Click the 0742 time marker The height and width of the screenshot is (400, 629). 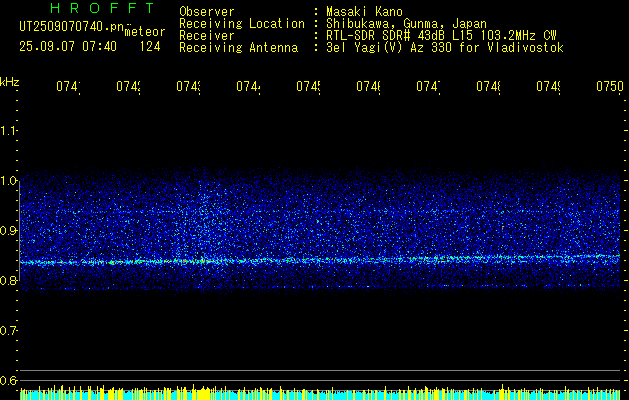pos(129,86)
